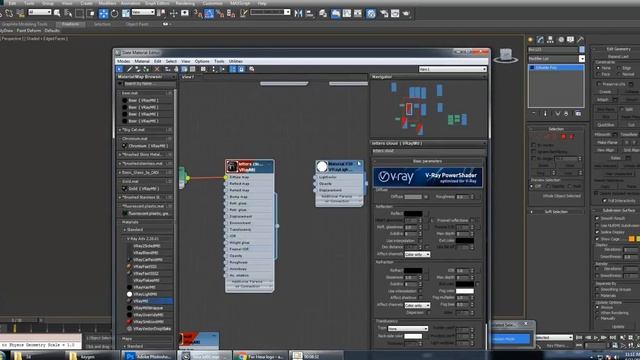
Task: Click white sphere preview on VRayLightMtl node
Action: click(322, 166)
